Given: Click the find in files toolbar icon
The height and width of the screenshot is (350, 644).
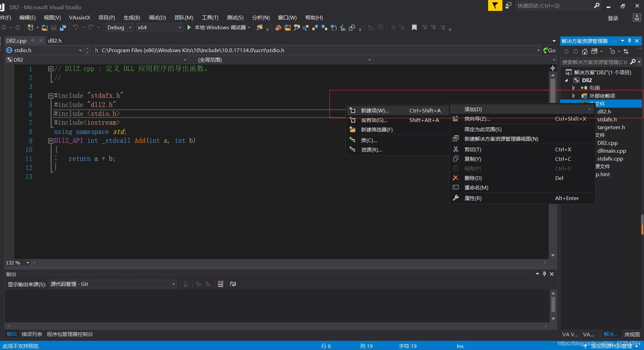Looking at the screenshot, I should coord(259,27).
